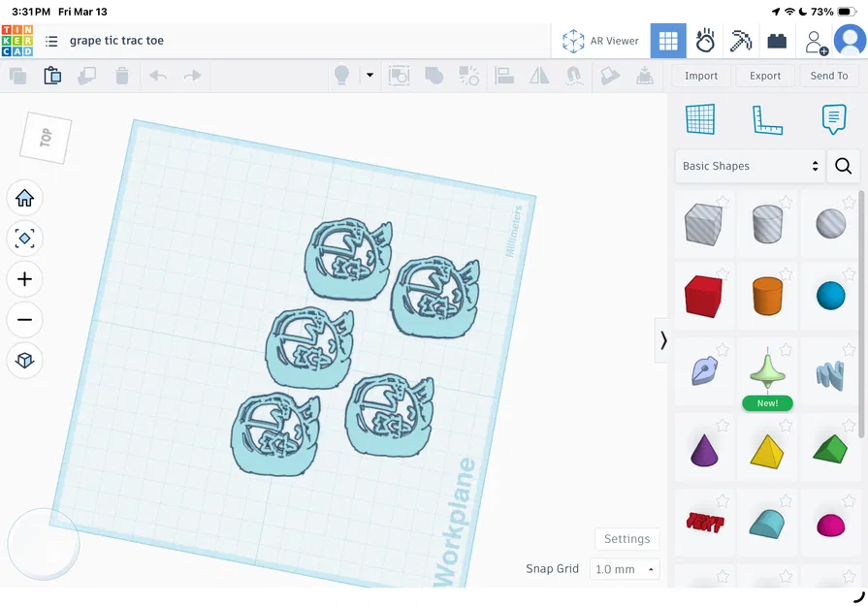The image size is (868, 606).
Task: Rename the design title grape tic trac toe
Action: click(116, 41)
